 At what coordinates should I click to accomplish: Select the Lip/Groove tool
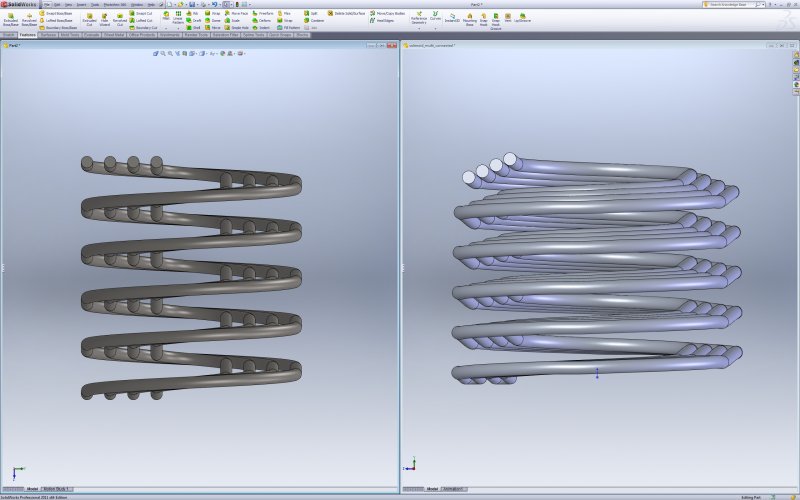[x=522, y=18]
